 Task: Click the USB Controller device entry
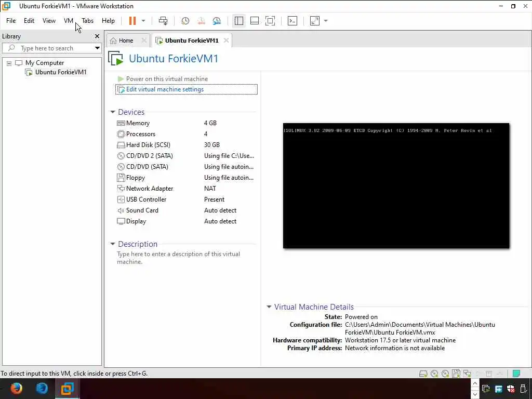(146, 199)
